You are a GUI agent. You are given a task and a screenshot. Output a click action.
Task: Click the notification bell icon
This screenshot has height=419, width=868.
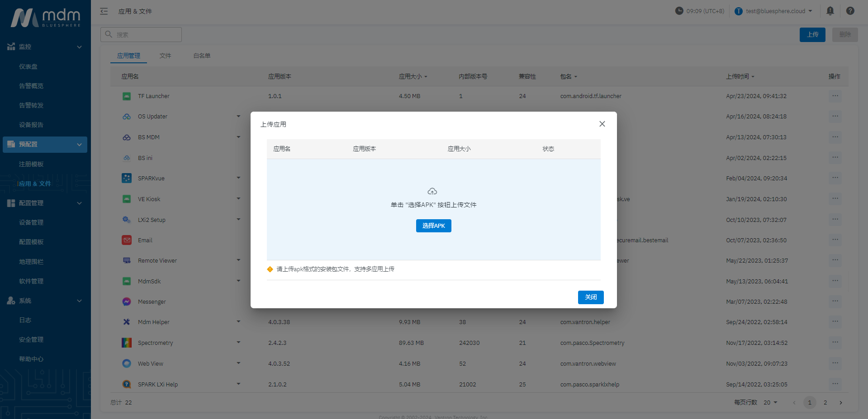point(830,11)
